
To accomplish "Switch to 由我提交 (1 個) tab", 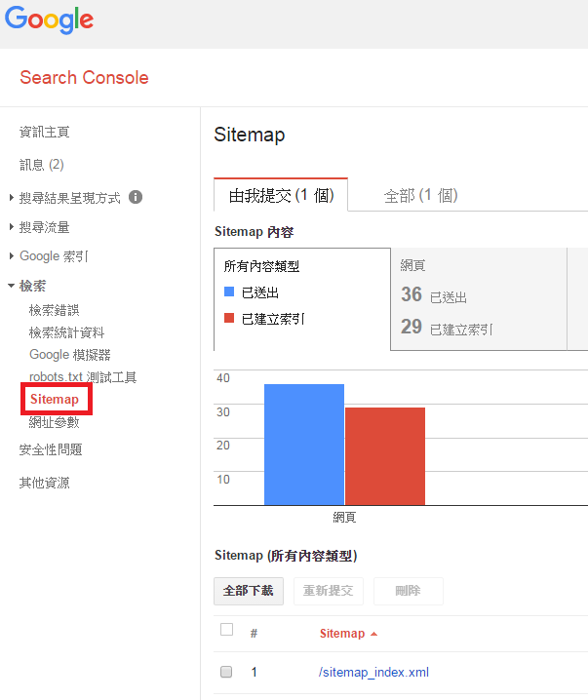I will pyautogui.click(x=281, y=195).
